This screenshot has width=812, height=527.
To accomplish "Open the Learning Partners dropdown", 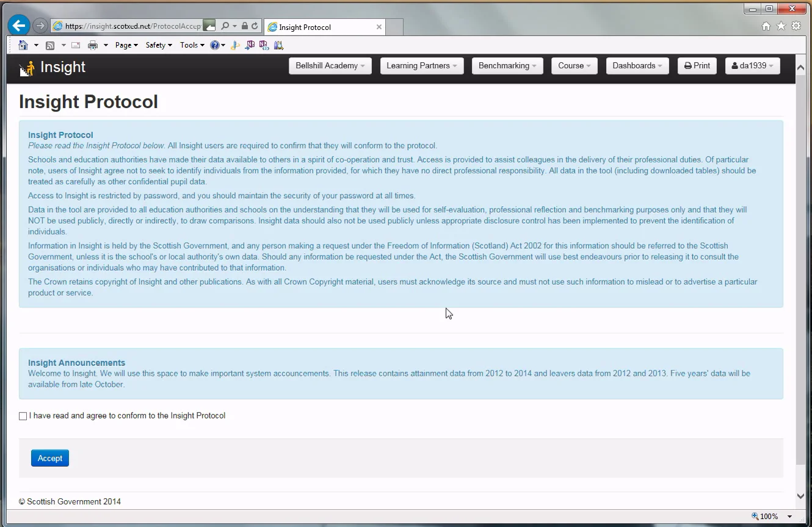I will click(x=422, y=66).
